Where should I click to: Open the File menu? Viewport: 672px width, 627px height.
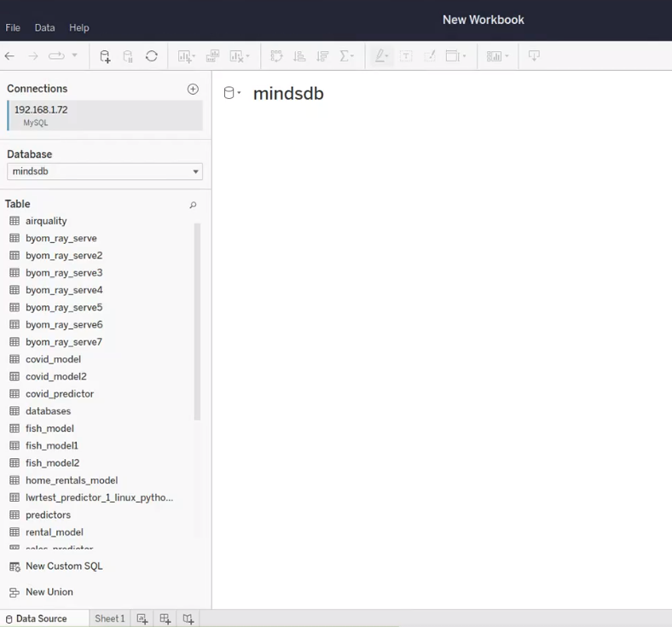pyautogui.click(x=13, y=28)
